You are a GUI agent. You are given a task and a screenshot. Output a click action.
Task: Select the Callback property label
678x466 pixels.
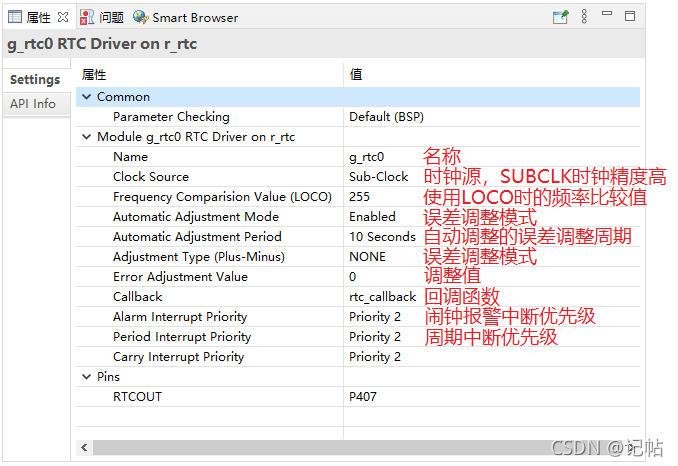click(x=138, y=297)
